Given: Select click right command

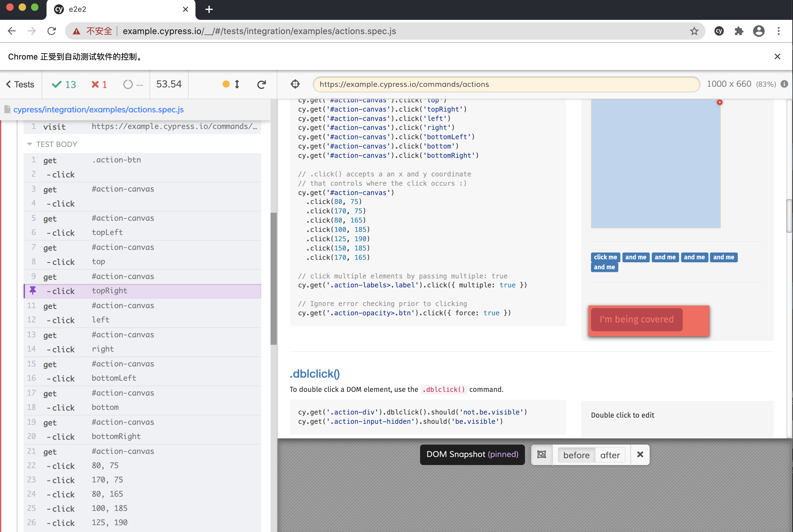Looking at the screenshot, I should 143,349.
